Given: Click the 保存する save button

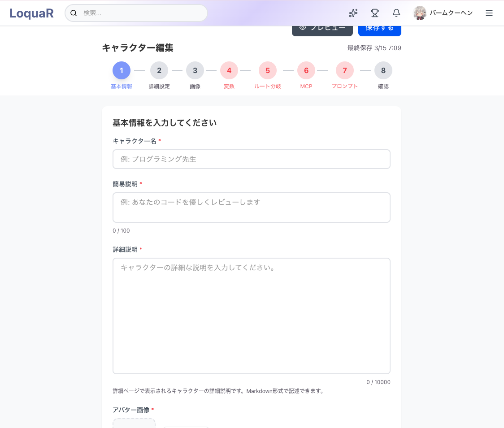Looking at the screenshot, I should [x=379, y=28].
